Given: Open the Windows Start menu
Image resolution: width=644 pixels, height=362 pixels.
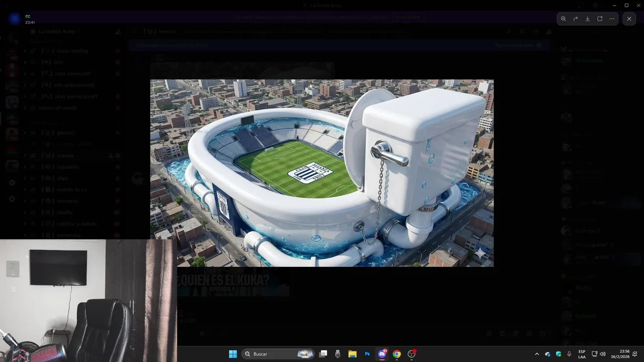Looking at the screenshot, I should [233, 354].
